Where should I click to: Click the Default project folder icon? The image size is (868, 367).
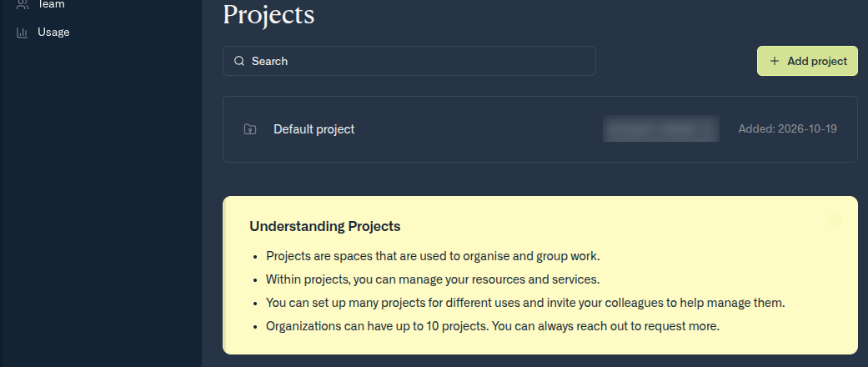click(250, 129)
